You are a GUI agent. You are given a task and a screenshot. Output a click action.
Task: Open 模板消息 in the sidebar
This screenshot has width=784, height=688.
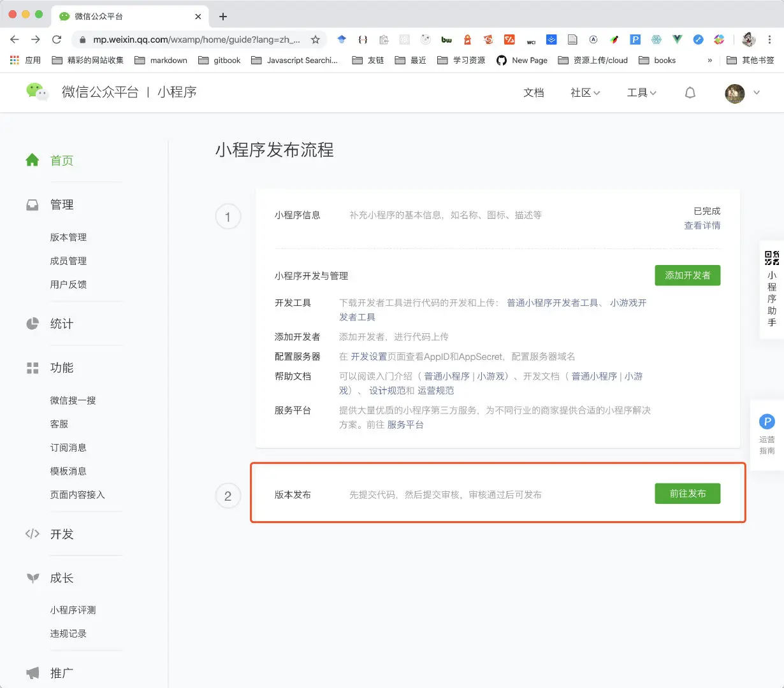[68, 471]
